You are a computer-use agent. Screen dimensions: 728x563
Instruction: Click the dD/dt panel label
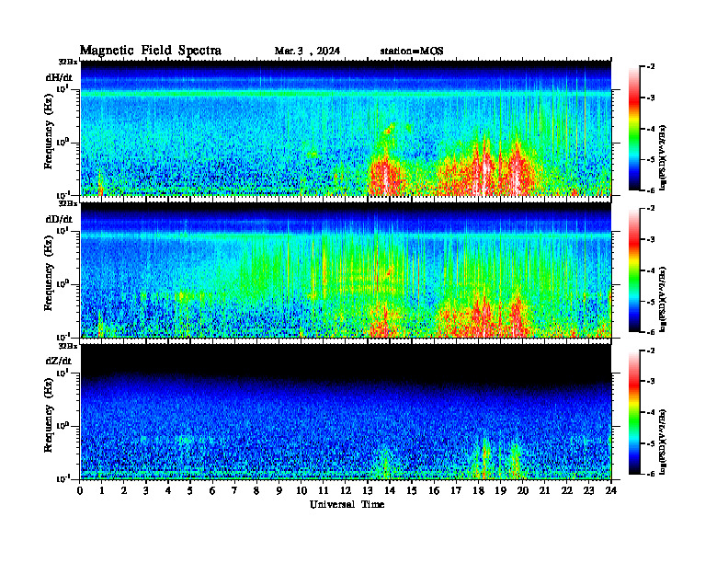pyautogui.click(x=59, y=219)
